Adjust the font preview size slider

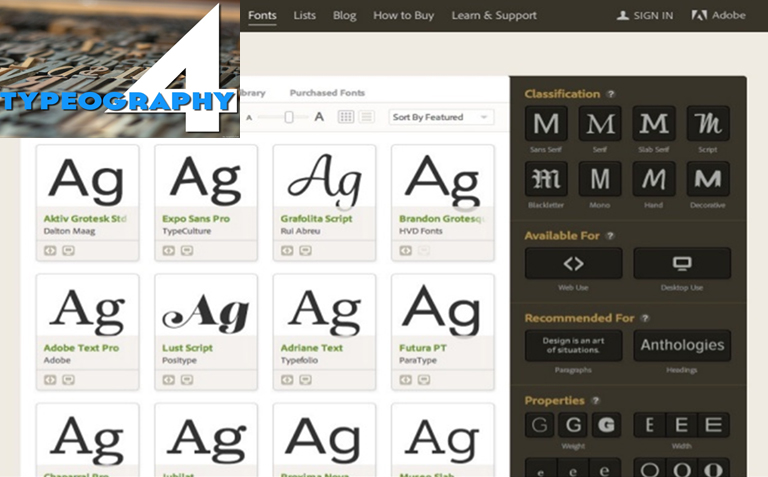click(x=289, y=117)
